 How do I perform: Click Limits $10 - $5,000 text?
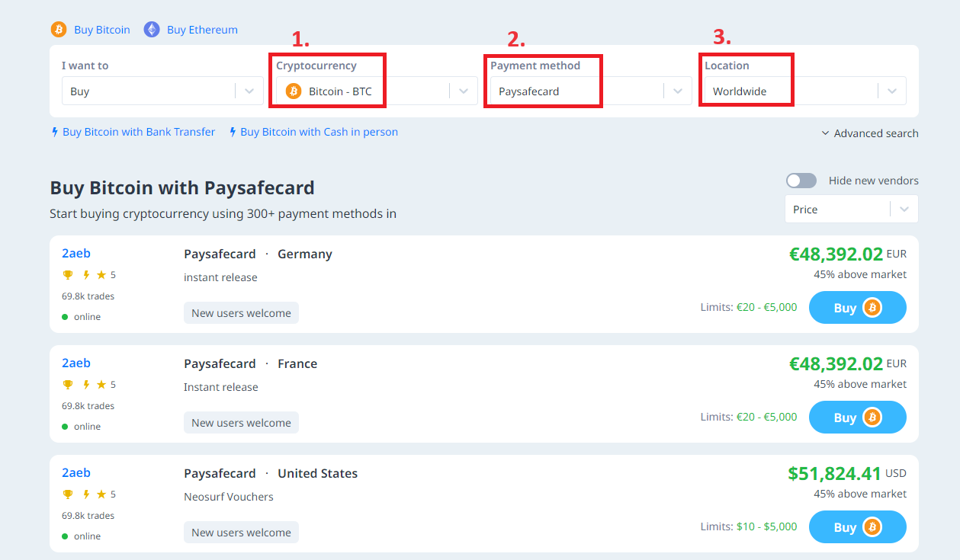pyautogui.click(x=749, y=526)
